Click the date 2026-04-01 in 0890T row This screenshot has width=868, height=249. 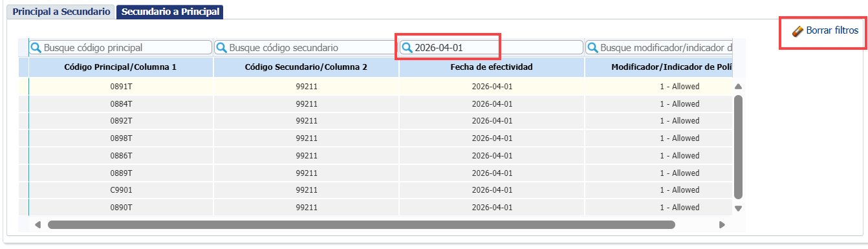pos(492,208)
